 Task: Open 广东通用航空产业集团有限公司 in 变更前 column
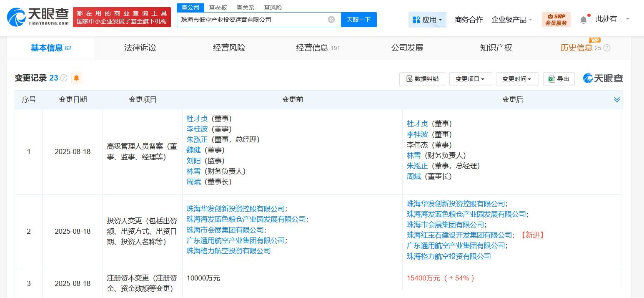pos(236,240)
